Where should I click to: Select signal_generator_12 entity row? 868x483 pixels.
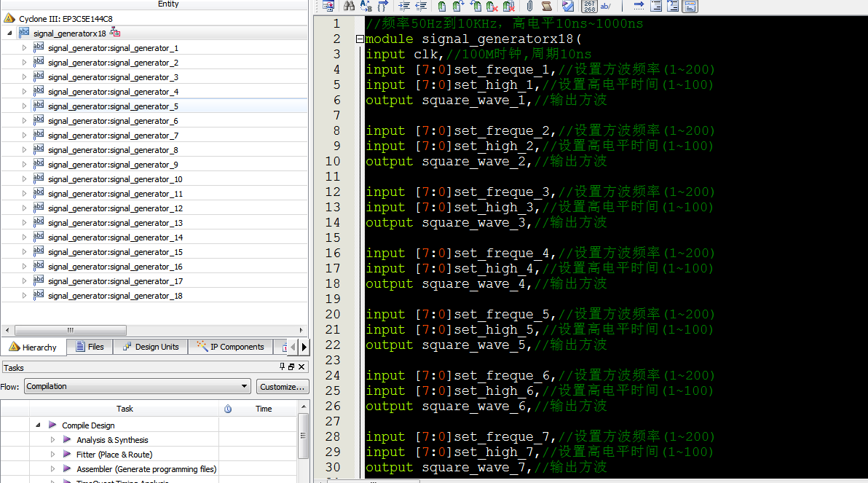pyautogui.click(x=154, y=208)
